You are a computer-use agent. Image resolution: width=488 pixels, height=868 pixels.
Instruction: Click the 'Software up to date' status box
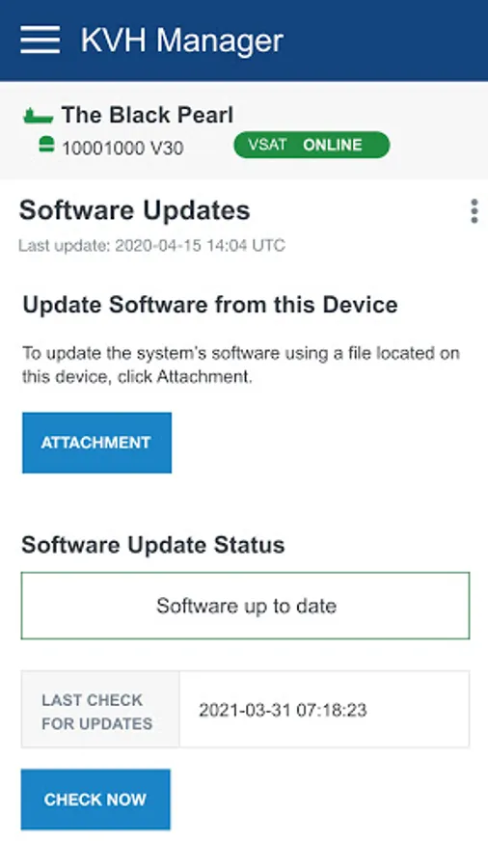246,606
